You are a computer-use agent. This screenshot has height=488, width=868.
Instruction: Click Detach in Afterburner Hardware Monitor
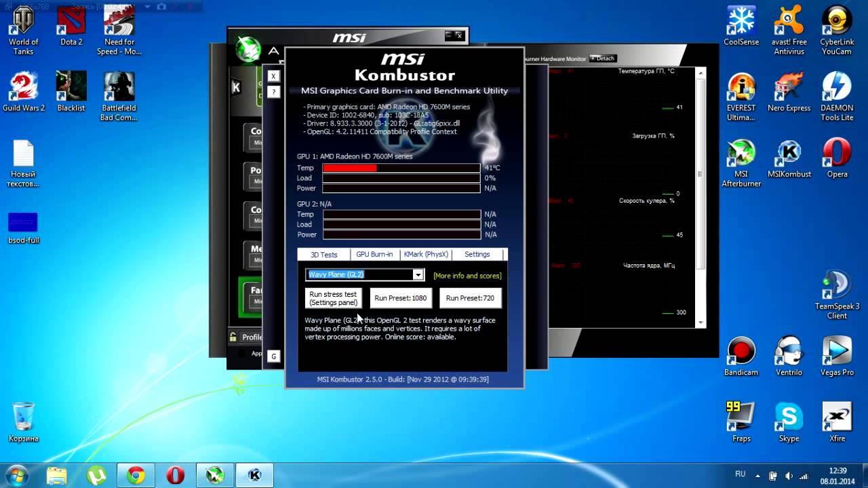pyautogui.click(x=602, y=58)
